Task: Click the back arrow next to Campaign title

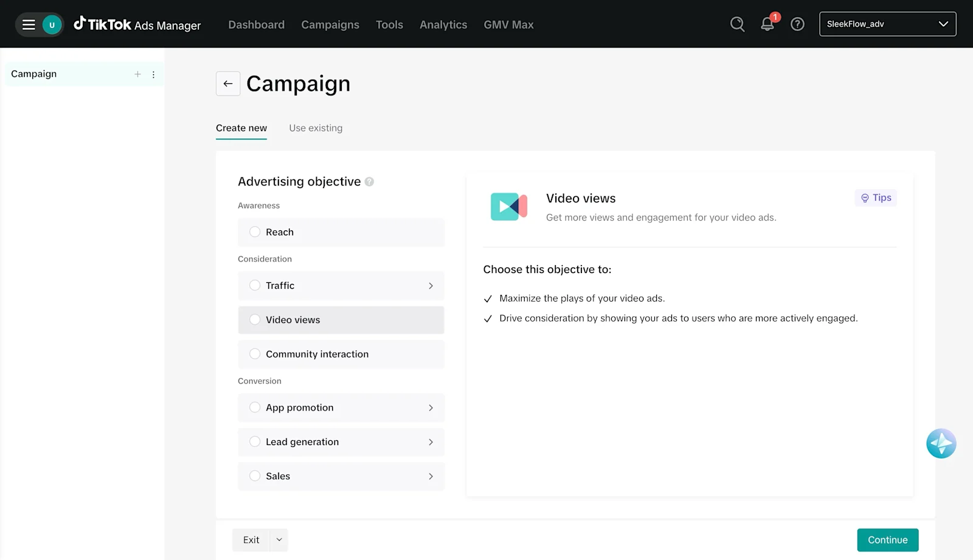Action: point(227,83)
